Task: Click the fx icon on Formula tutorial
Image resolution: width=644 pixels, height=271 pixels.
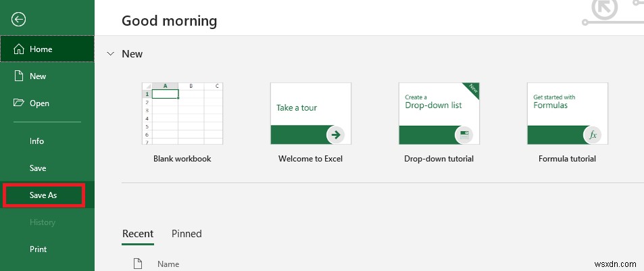Action: point(592,134)
